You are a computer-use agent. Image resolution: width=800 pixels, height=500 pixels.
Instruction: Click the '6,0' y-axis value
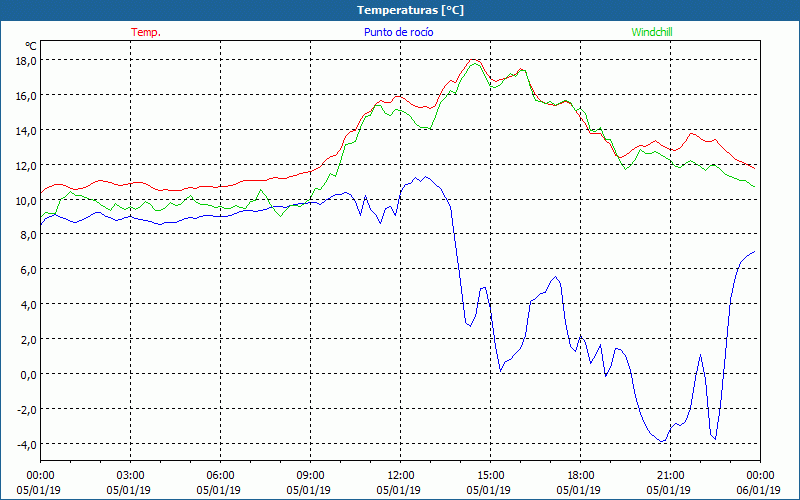click(29, 269)
